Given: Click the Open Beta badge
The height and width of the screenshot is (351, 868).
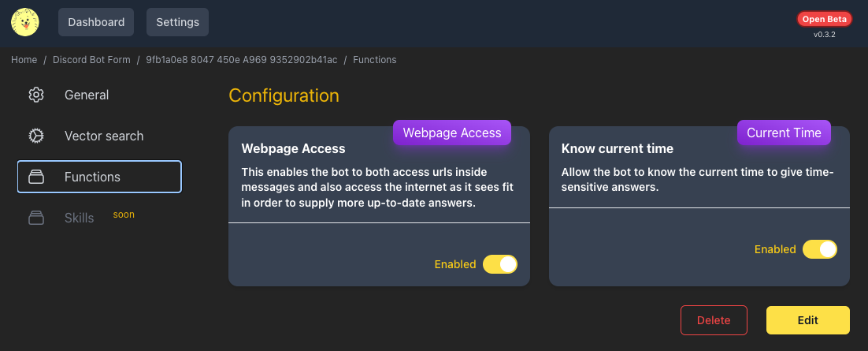Looking at the screenshot, I should pyautogui.click(x=824, y=19).
